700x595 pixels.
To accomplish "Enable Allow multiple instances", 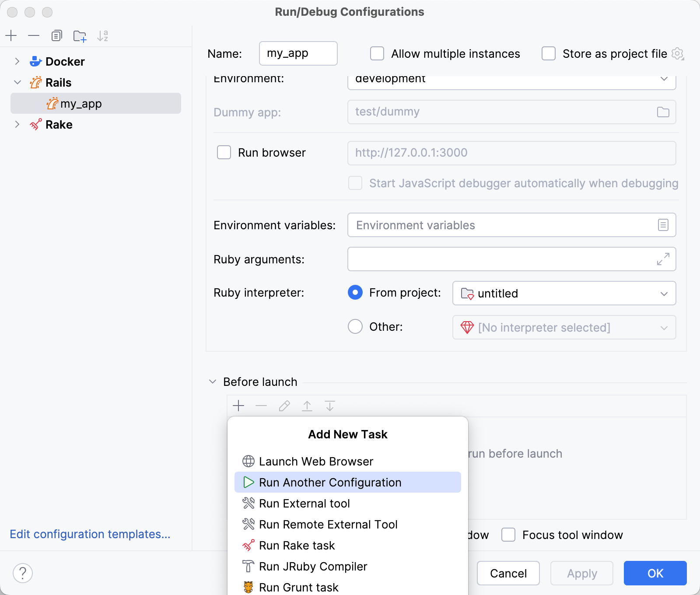I will (377, 53).
